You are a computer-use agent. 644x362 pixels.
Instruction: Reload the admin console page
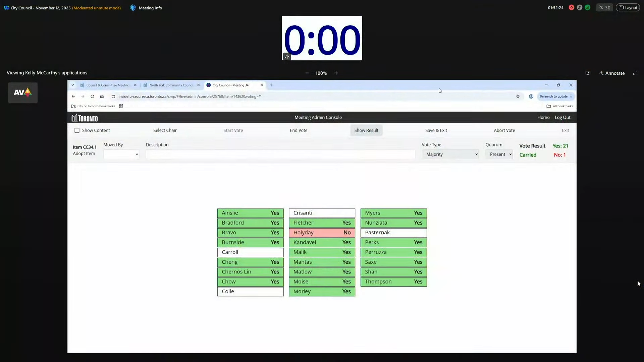[92, 96]
